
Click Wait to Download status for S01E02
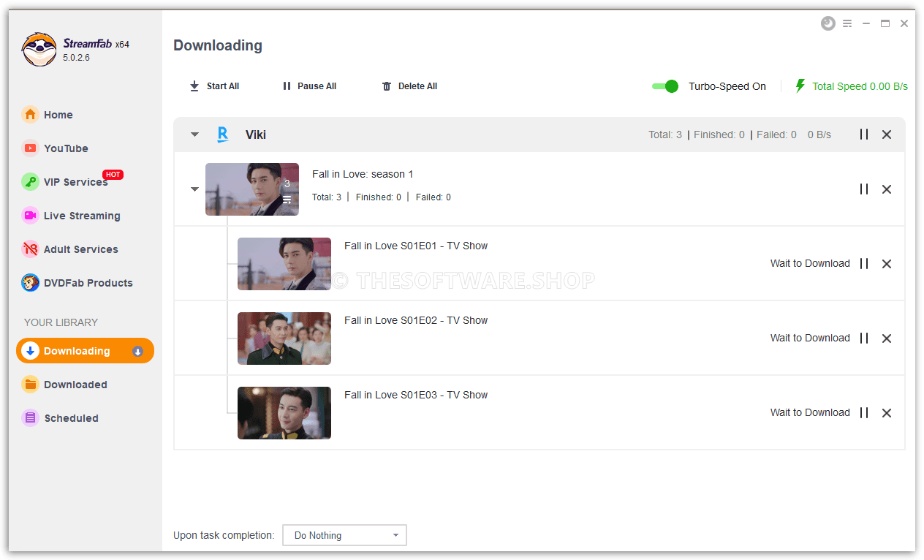pos(810,338)
